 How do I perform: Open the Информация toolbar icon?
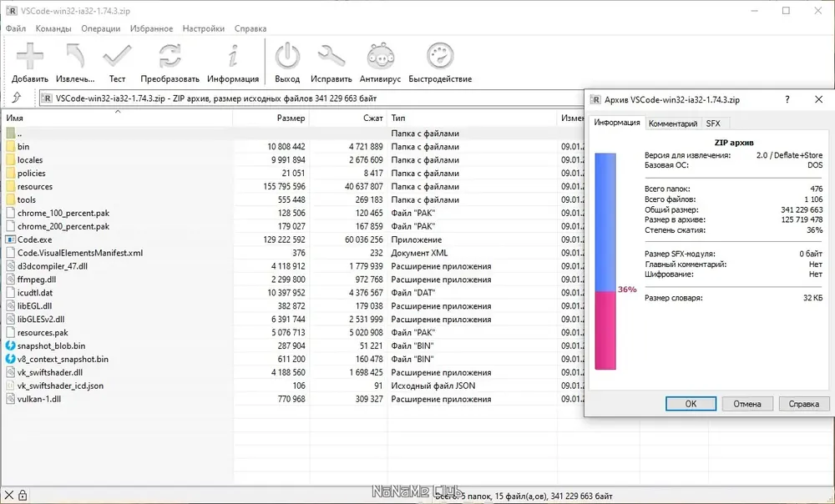(x=233, y=56)
